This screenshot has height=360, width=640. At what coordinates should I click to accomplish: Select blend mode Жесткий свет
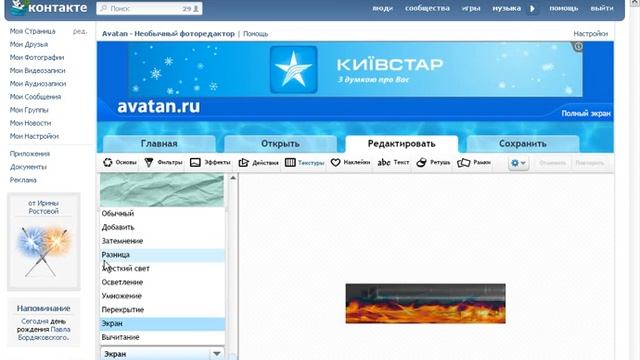tap(162, 269)
